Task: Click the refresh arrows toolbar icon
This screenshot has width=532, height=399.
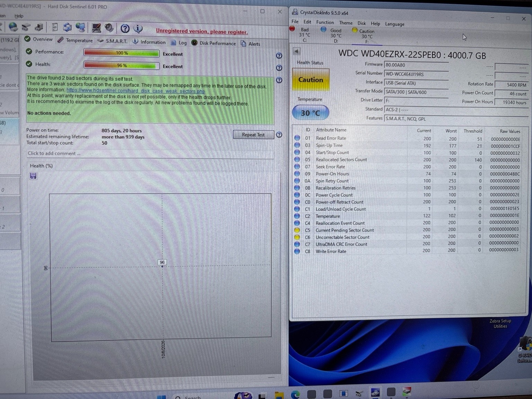Action: coord(67,27)
